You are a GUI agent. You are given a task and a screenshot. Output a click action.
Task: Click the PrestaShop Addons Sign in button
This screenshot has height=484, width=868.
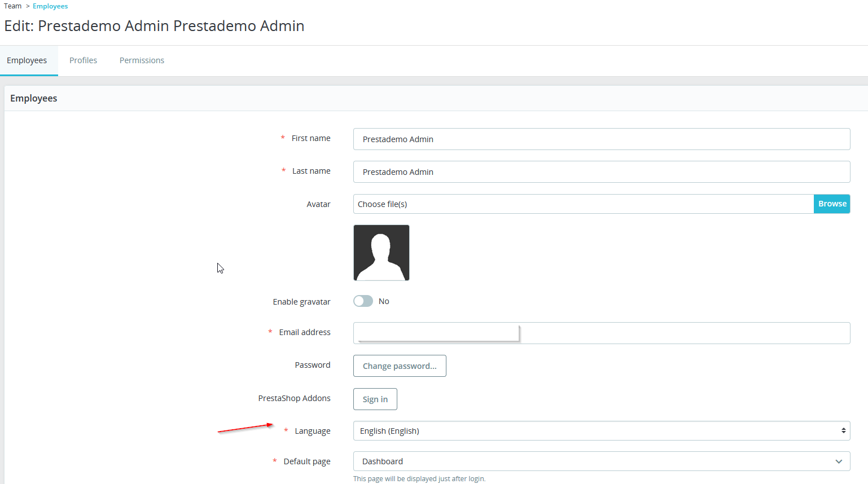375,399
